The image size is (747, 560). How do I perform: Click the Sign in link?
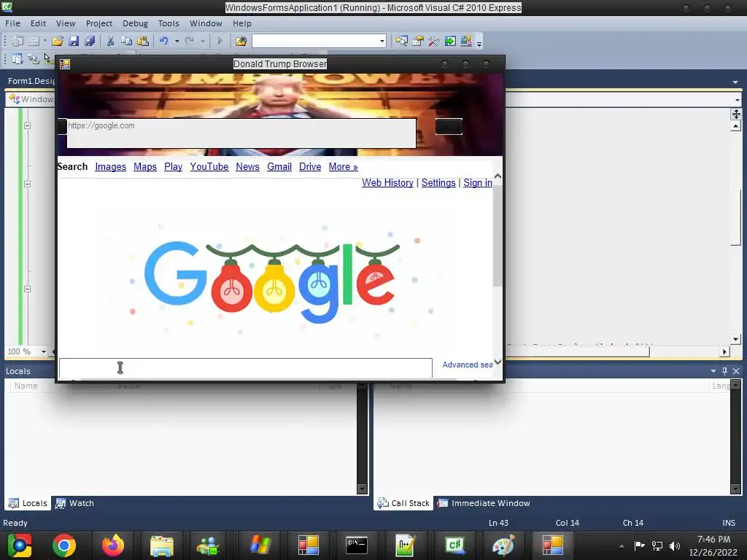(x=477, y=183)
